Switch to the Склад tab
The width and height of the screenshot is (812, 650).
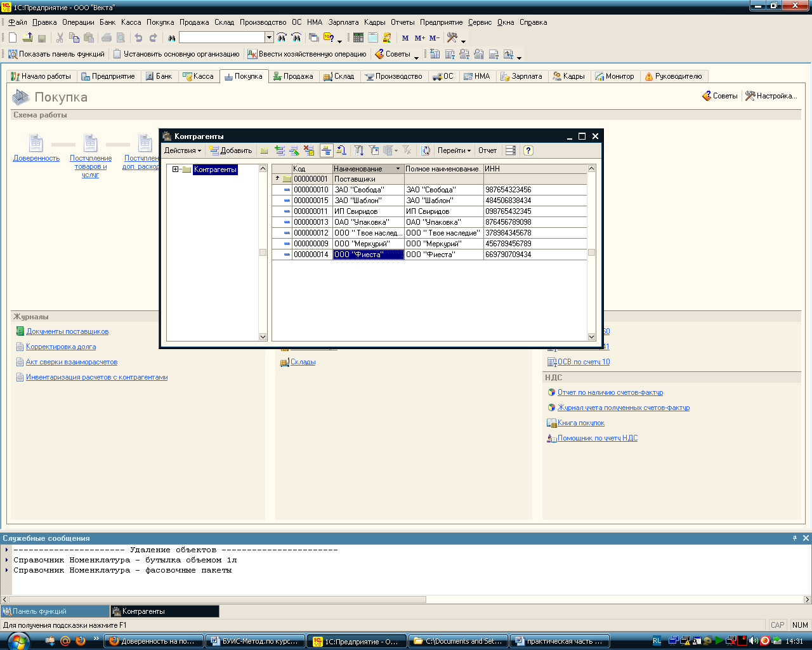[x=339, y=76]
